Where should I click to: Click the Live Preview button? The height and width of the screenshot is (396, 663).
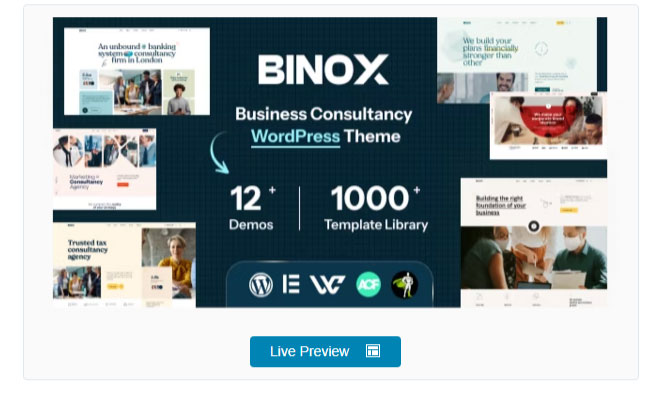(325, 351)
